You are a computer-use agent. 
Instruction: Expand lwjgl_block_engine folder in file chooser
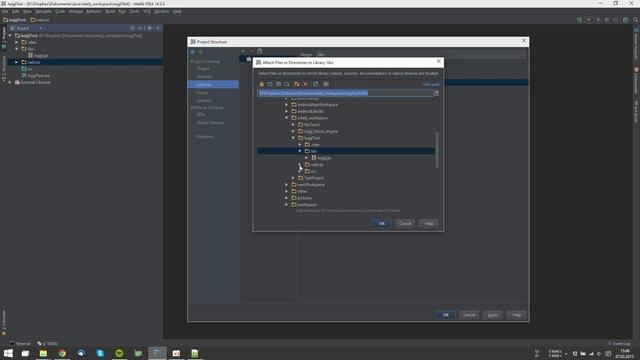[x=293, y=131]
